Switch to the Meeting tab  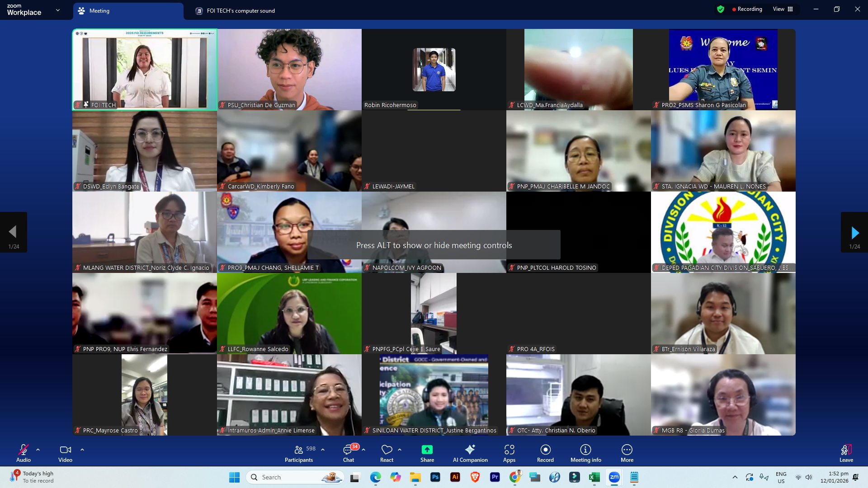click(x=99, y=11)
